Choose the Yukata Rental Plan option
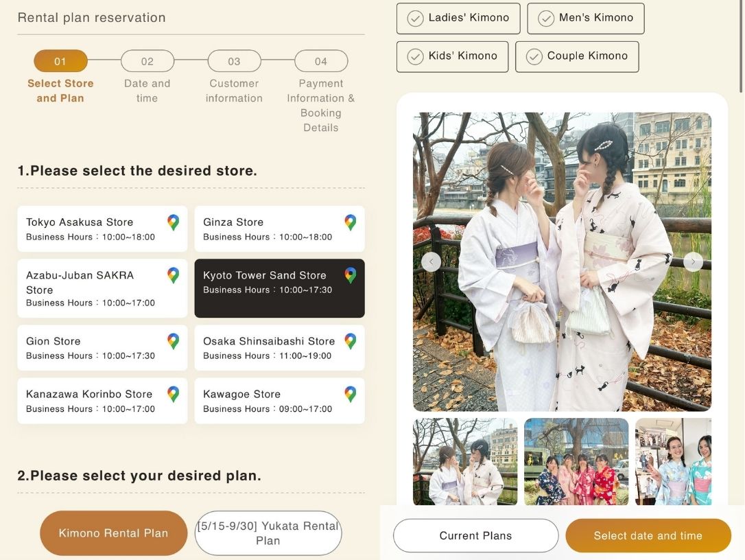745x560 pixels. point(268,533)
